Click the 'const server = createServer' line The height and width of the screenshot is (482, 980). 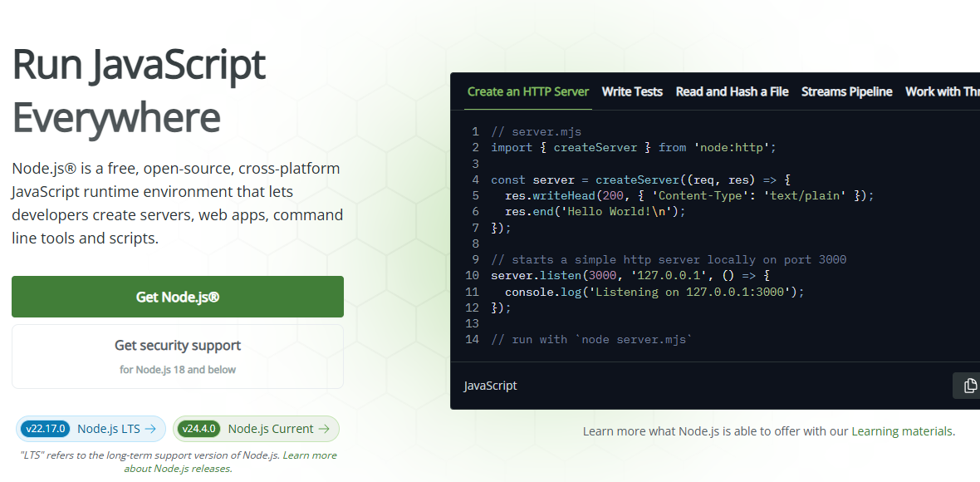(x=640, y=180)
